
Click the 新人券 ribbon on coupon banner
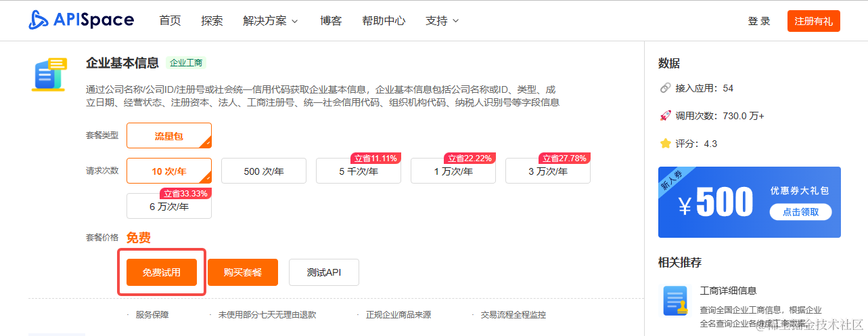tap(672, 182)
